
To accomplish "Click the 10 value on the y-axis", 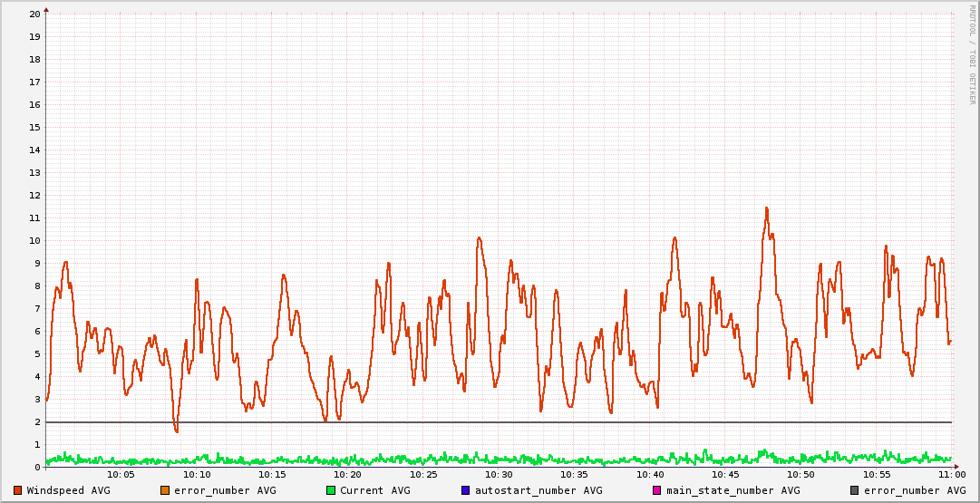I will 34,240.
